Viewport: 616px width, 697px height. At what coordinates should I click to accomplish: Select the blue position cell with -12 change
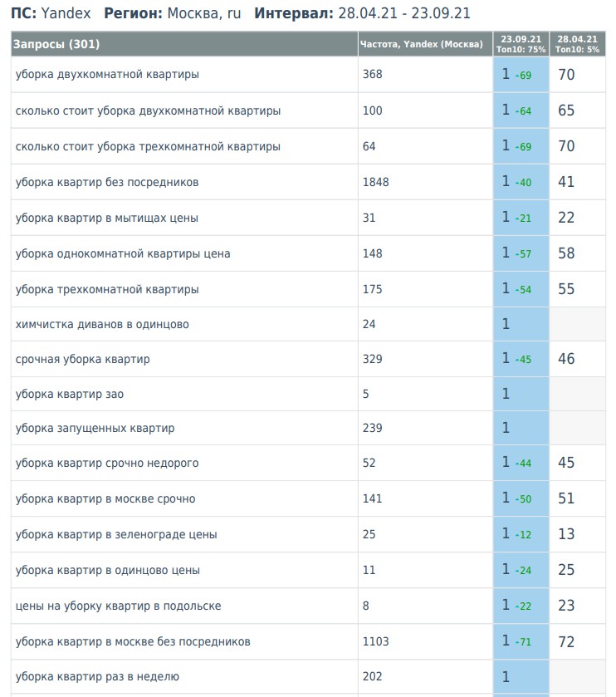[521, 534]
